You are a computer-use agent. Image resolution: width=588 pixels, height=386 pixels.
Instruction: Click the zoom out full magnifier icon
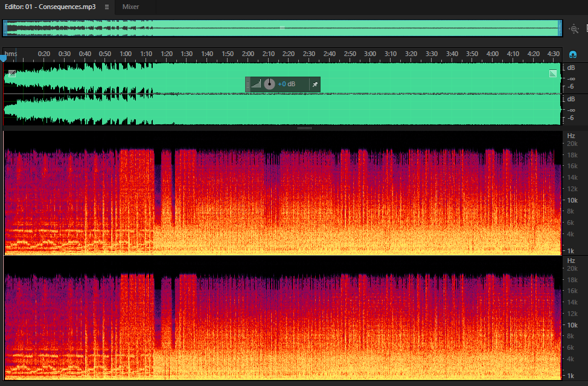[x=574, y=29]
